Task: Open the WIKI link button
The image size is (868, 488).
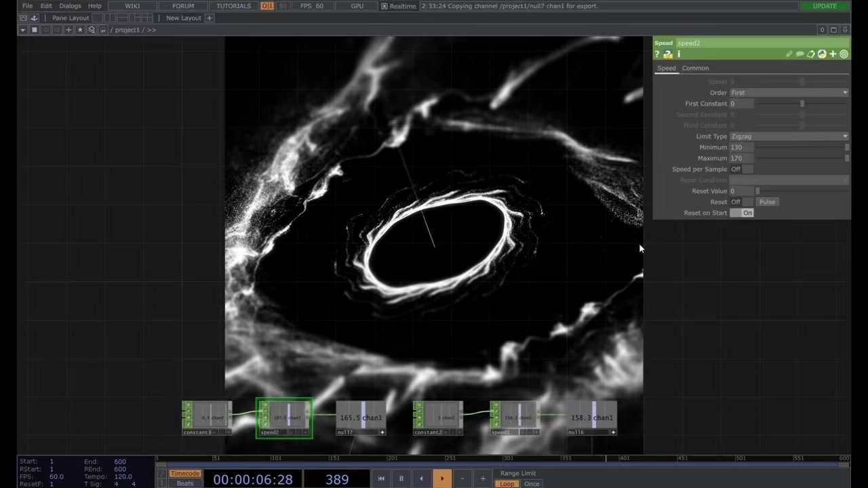Action: [x=132, y=6]
